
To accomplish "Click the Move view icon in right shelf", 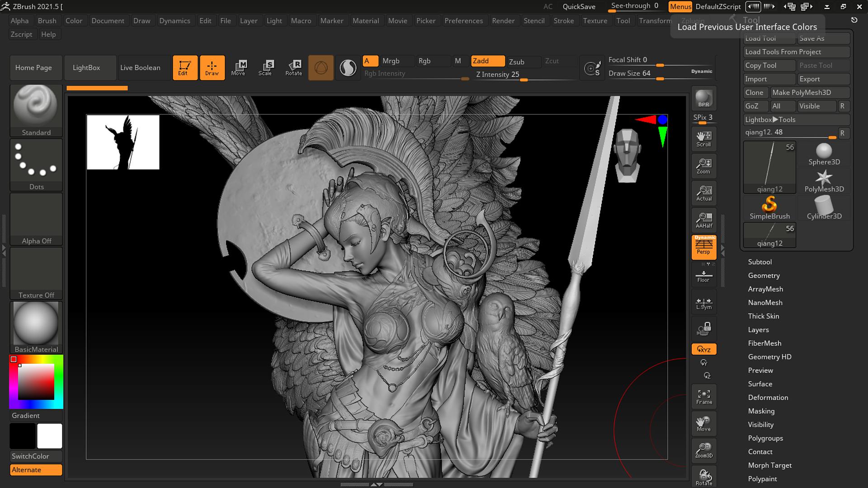I will [x=704, y=424].
